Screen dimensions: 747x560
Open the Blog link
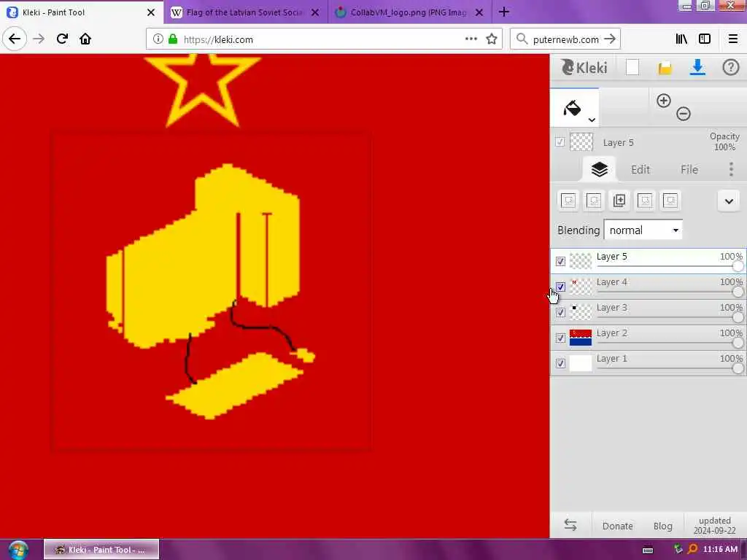pos(662,526)
